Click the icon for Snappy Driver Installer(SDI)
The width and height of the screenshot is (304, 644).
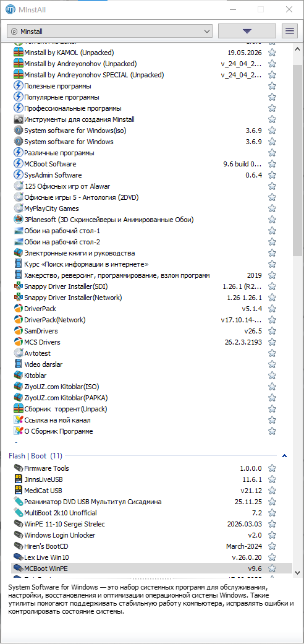click(19, 286)
